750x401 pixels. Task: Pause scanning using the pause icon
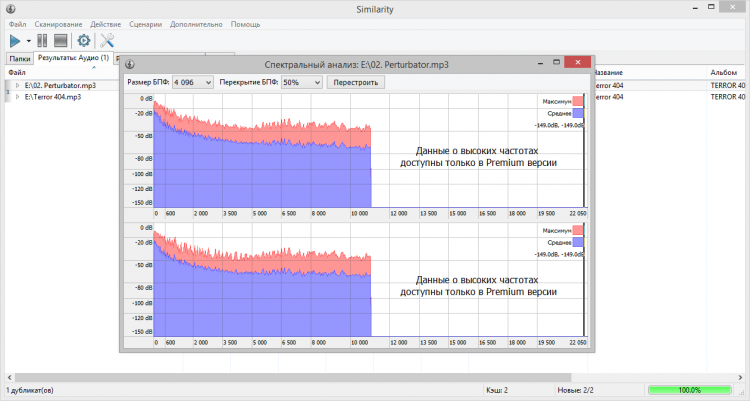42,41
